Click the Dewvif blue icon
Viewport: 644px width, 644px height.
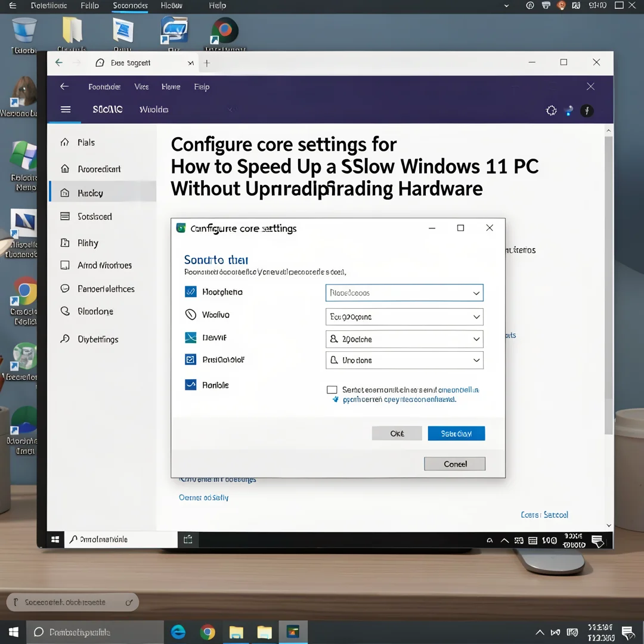click(x=191, y=338)
